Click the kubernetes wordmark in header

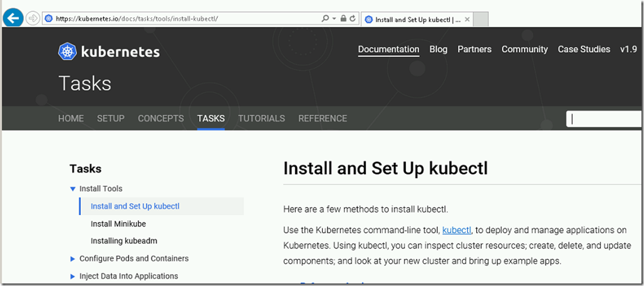pos(120,52)
